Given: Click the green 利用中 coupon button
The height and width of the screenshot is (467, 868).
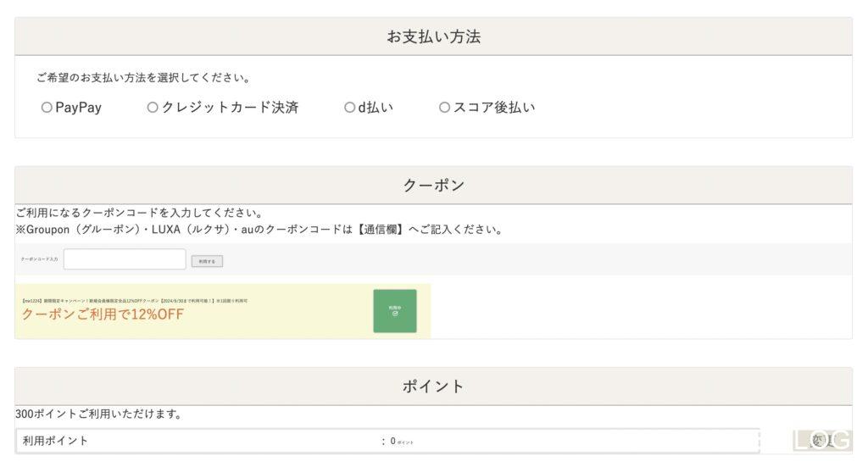Looking at the screenshot, I should [x=394, y=310].
